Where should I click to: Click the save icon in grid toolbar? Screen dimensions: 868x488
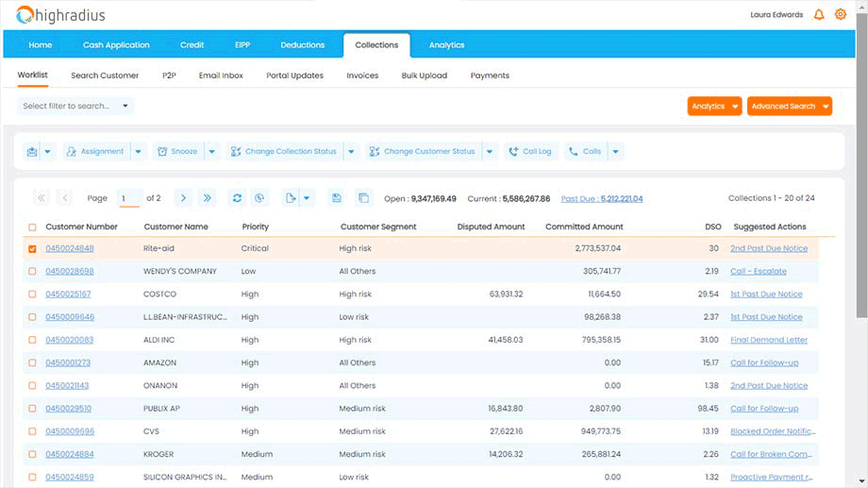pyautogui.click(x=335, y=198)
